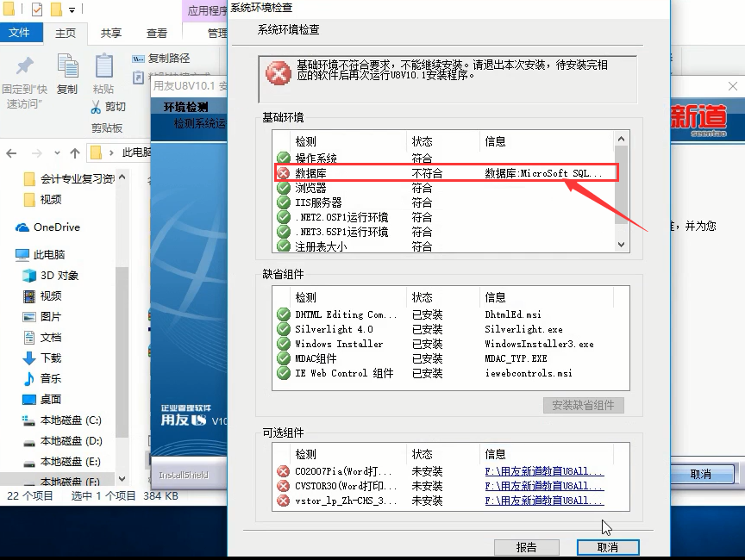
Task: Click the red X icon for vstor_lp_Zh-CHS_3
Action: [x=284, y=501]
